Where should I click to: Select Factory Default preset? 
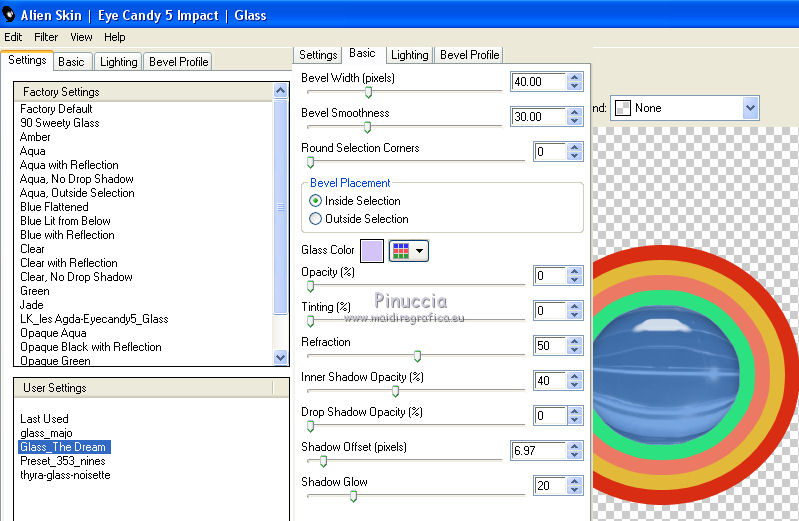point(56,109)
